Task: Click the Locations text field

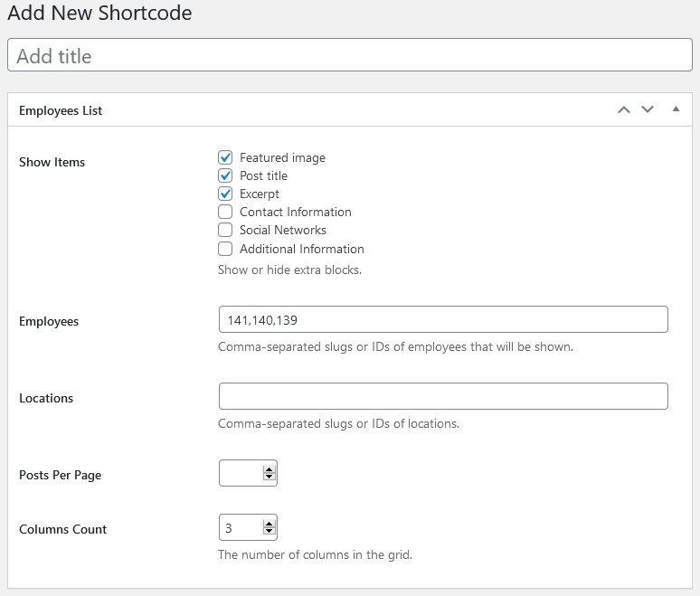Action: point(443,396)
